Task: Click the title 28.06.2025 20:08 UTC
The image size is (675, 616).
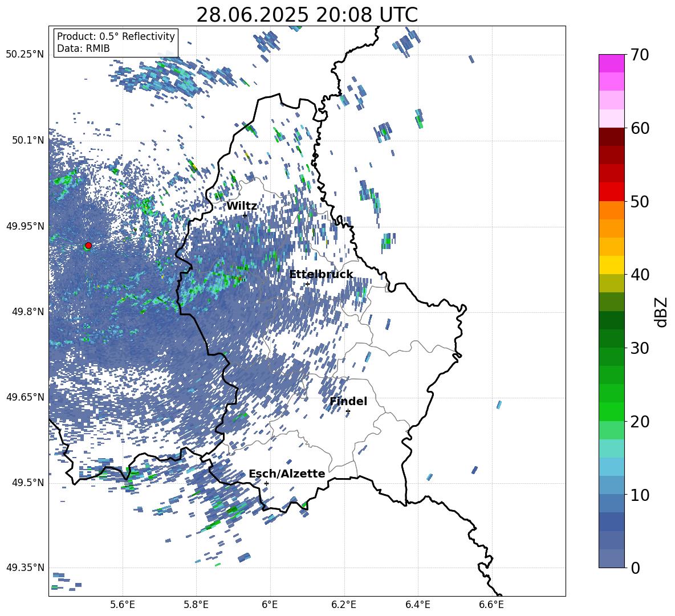Action: point(307,15)
